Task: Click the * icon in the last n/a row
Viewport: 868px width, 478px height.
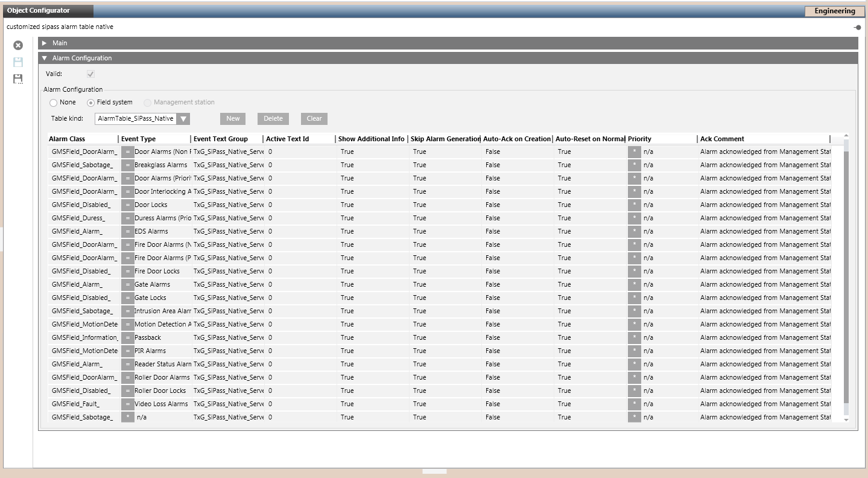Action: pos(127,417)
